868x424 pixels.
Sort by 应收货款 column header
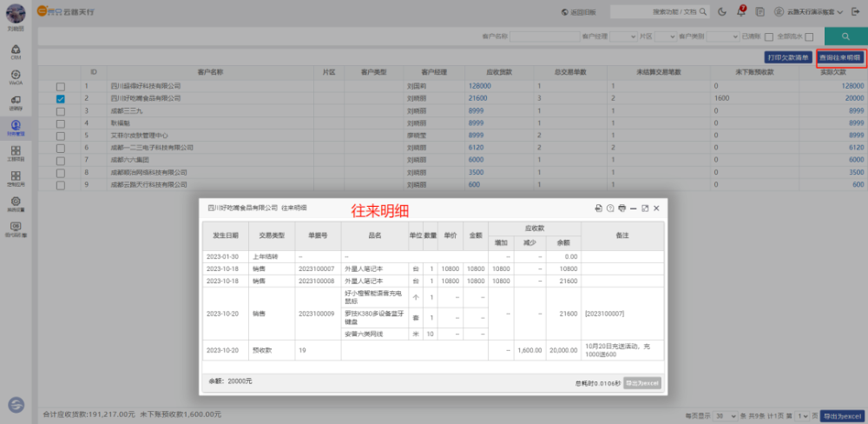pos(499,72)
